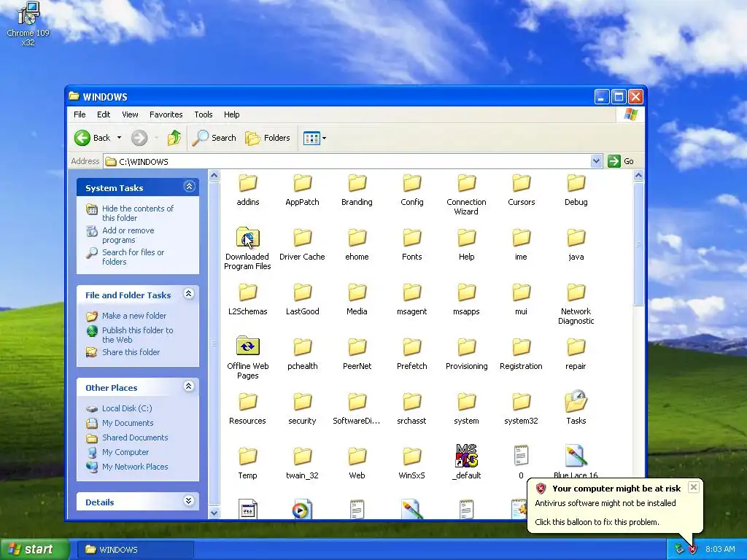Open My Documents from Other Places
This screenshot has width=747, height=560.
(x=128, y=423)
